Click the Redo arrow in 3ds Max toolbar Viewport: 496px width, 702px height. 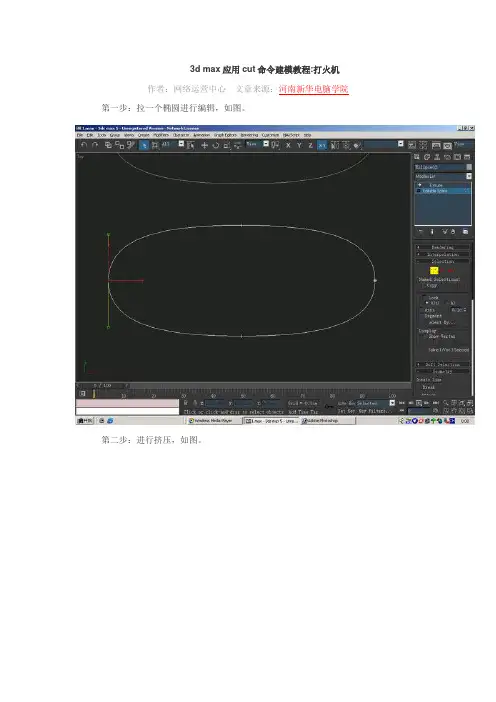click(94, 145)
